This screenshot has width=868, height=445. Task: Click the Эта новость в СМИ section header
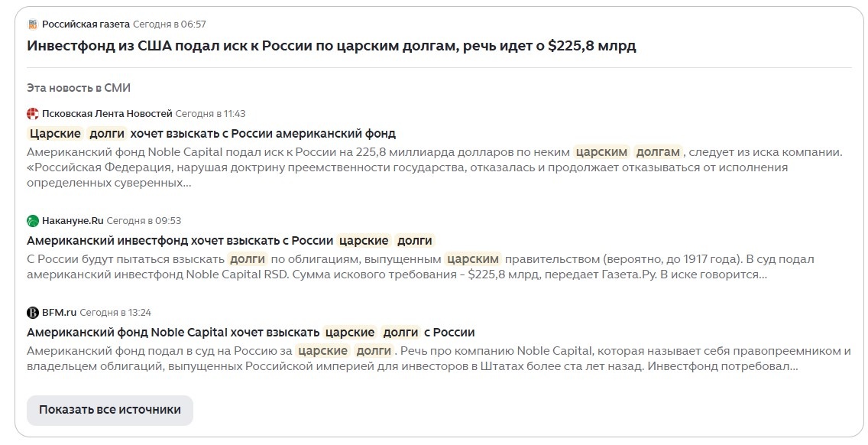79,87
